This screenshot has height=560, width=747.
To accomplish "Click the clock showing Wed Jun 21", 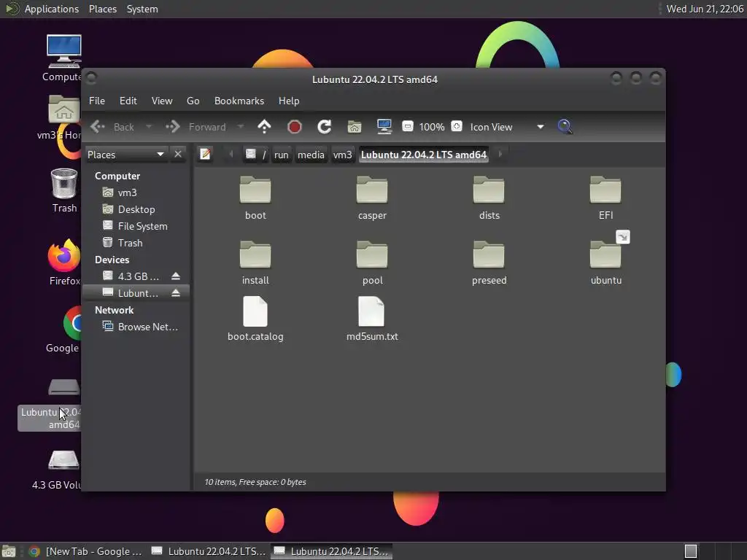I will pyautogui.click(x=705, y=9).
